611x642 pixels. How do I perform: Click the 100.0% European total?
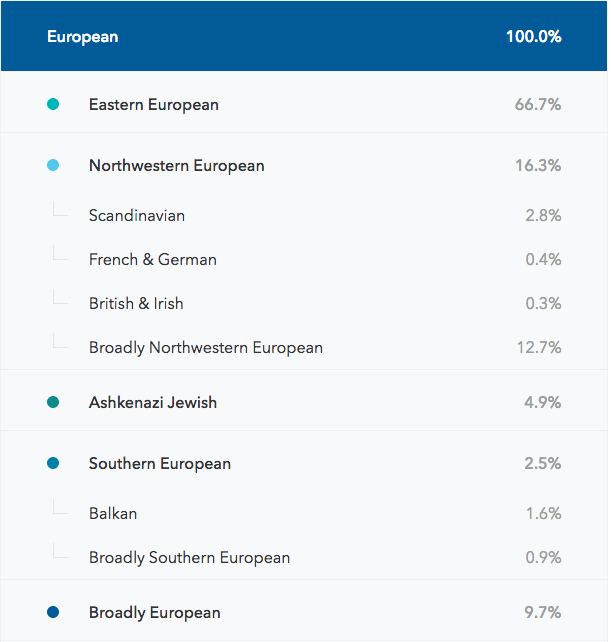click(534, 36)
